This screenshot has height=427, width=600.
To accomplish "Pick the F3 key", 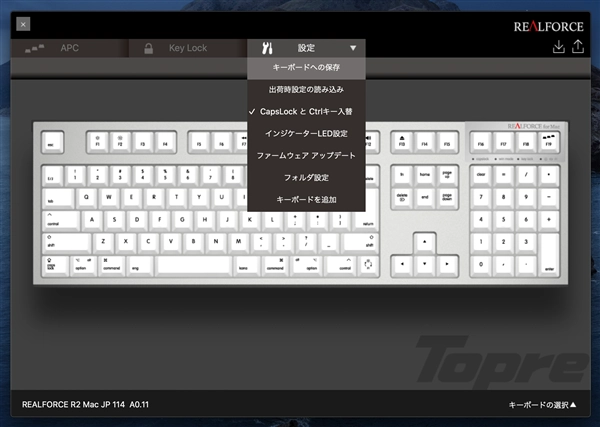I will (x=143, y=142).
